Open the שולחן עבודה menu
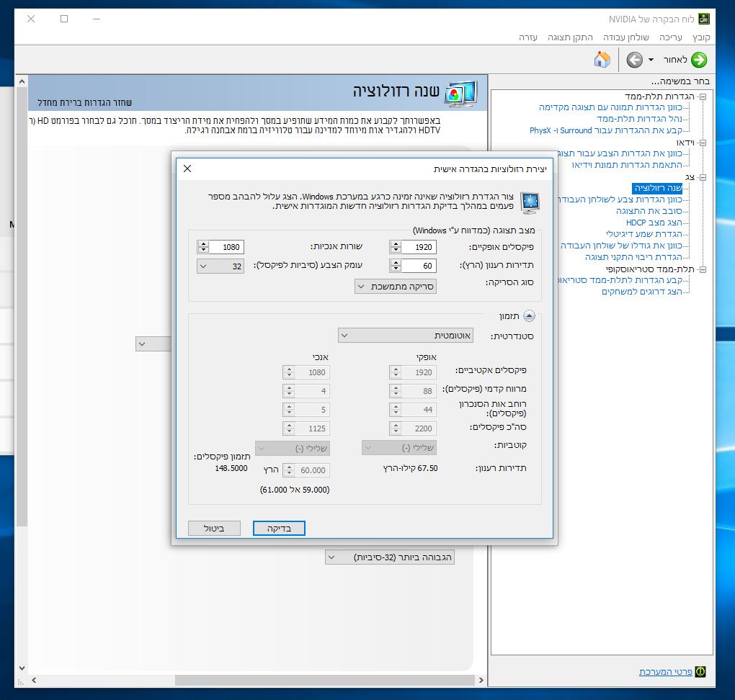 [x=625, y=37]
